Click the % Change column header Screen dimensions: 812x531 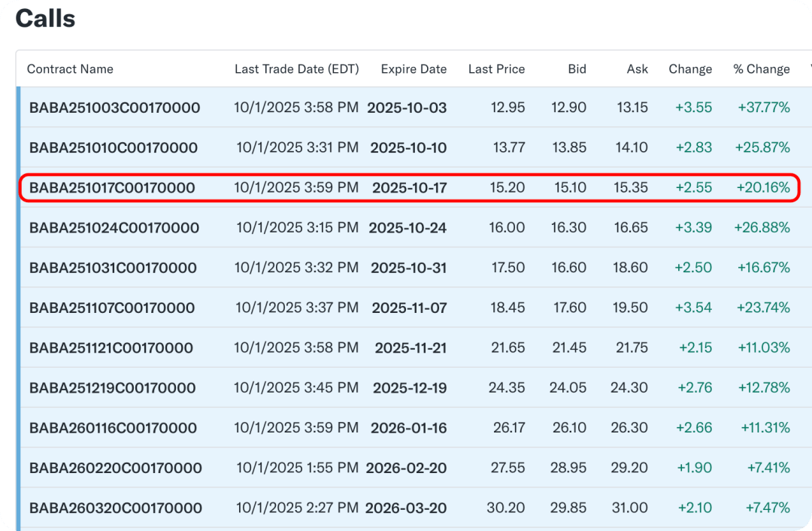[x=762, y=69]
